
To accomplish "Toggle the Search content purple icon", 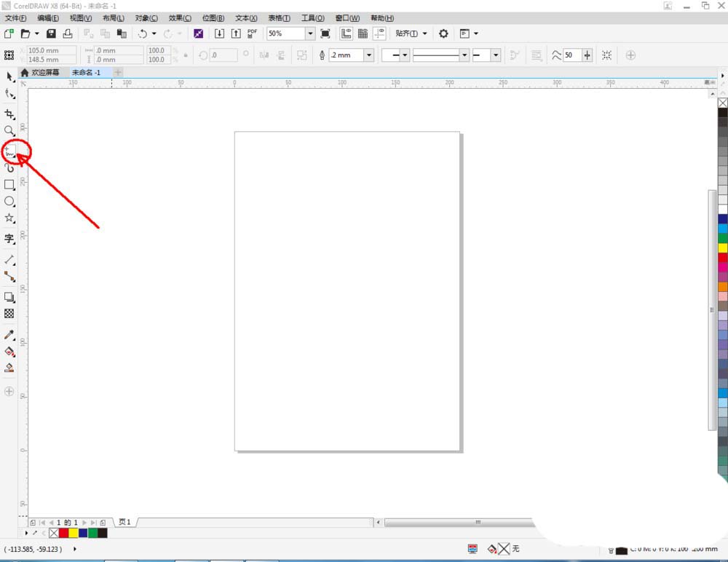I will click(198, 33).
